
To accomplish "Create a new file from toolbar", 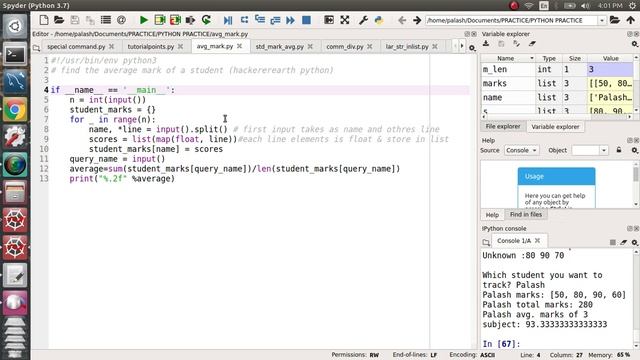I will tap(44, 20).
